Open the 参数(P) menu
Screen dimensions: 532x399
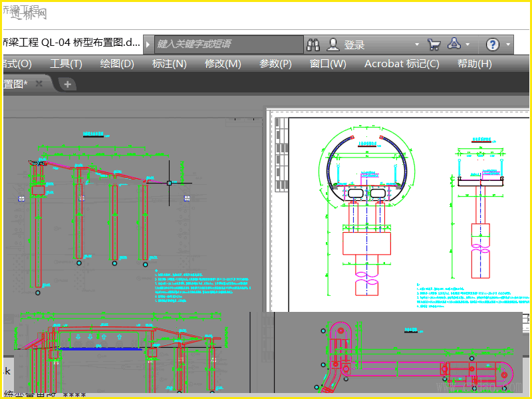tap(275, 64)
